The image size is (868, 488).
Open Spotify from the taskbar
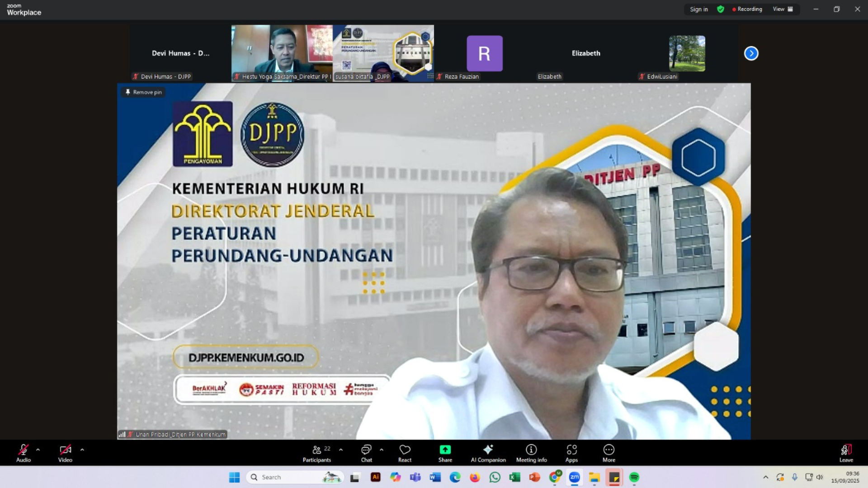(x=634, y=477)
